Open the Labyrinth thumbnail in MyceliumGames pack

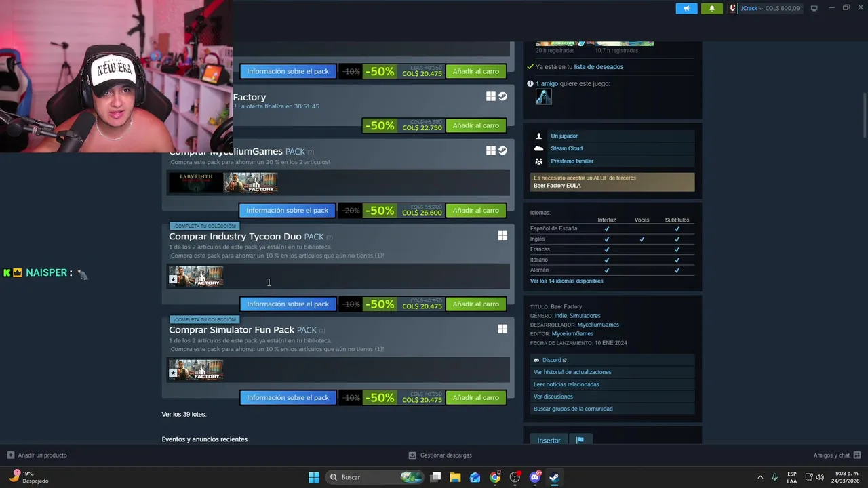click(x=196, y=182)
